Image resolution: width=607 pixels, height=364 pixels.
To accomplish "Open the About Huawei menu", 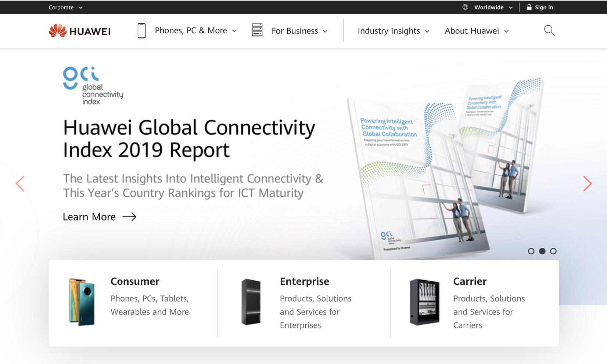I will point(472,31).
